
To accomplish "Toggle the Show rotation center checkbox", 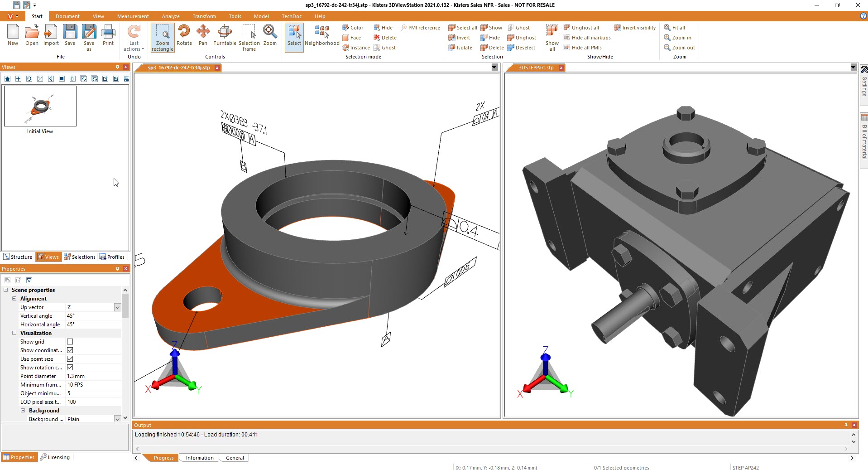I will [x=70, y=368].
